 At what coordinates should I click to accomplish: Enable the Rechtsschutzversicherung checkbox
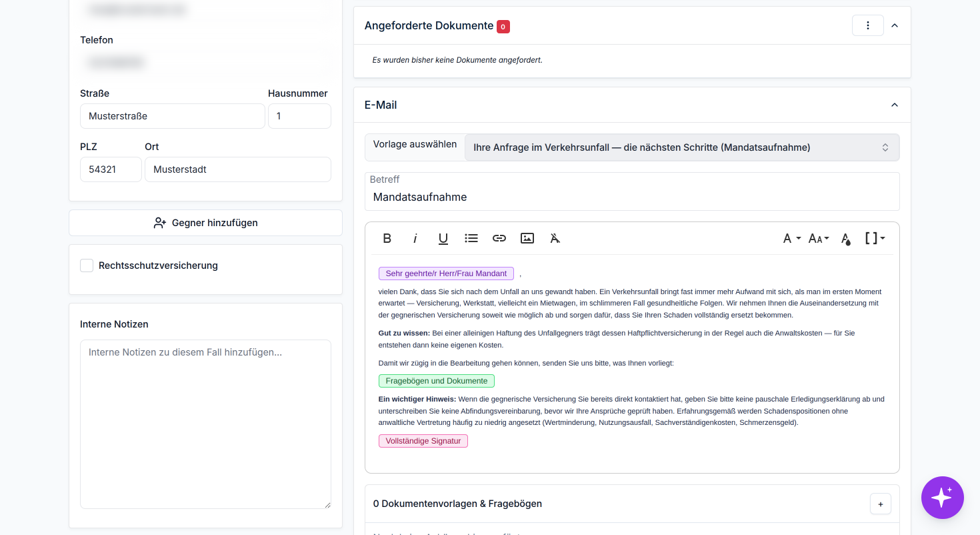tap(87, 265)
